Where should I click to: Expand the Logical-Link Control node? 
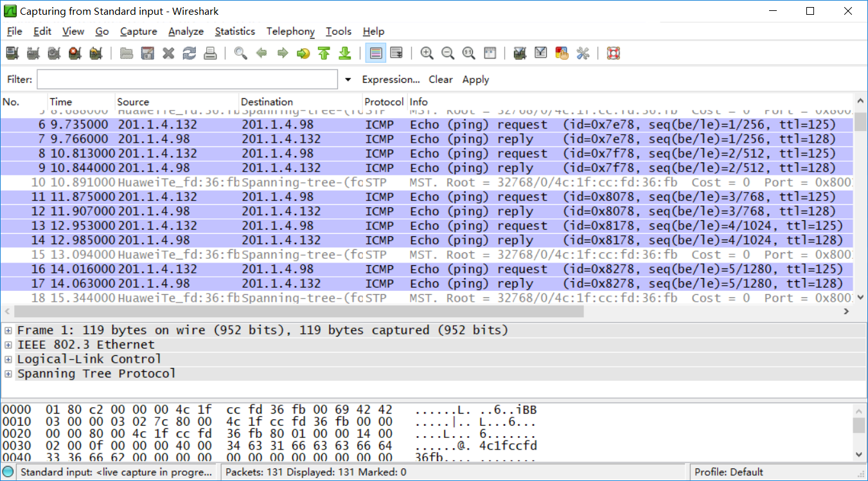click(8, 359)
